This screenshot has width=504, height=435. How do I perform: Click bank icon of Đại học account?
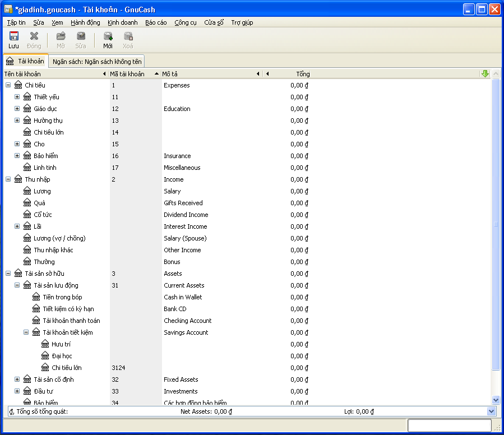click(45, 356)
